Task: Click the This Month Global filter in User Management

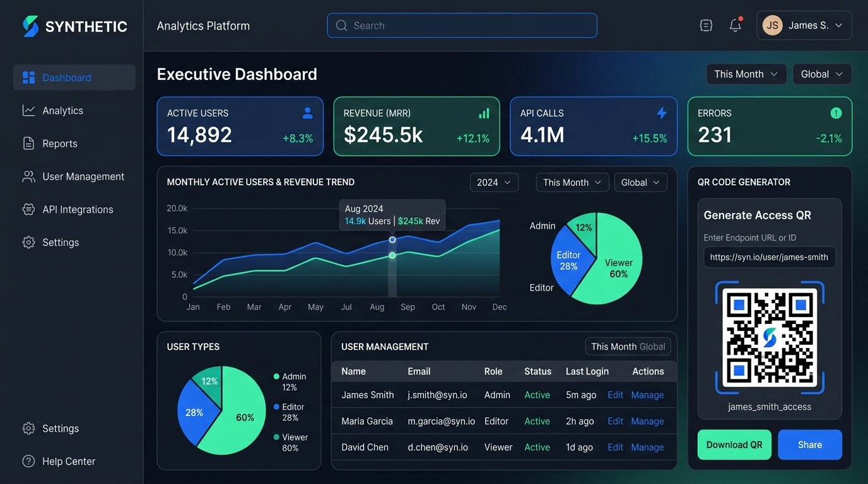Action: click(x=628, y=347)
